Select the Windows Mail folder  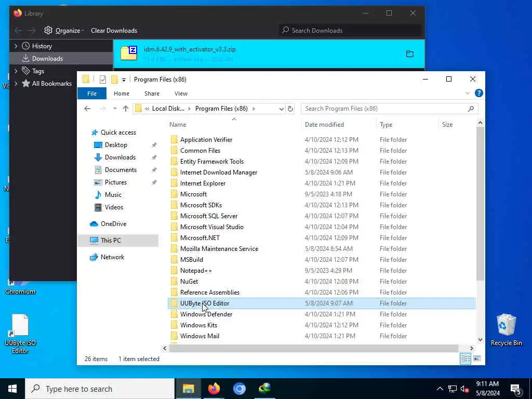tap(199, 336)
